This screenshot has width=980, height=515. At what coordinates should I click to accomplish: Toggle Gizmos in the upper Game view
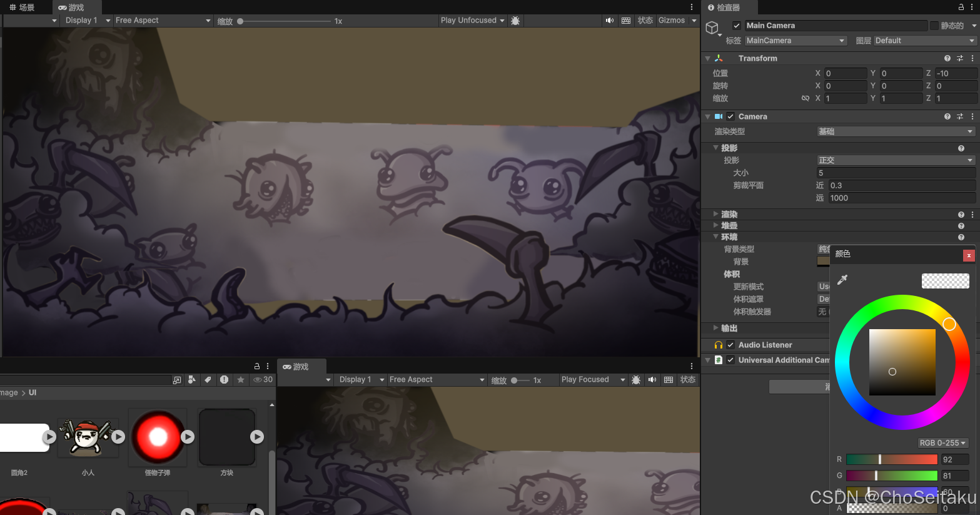pos(672,21)
